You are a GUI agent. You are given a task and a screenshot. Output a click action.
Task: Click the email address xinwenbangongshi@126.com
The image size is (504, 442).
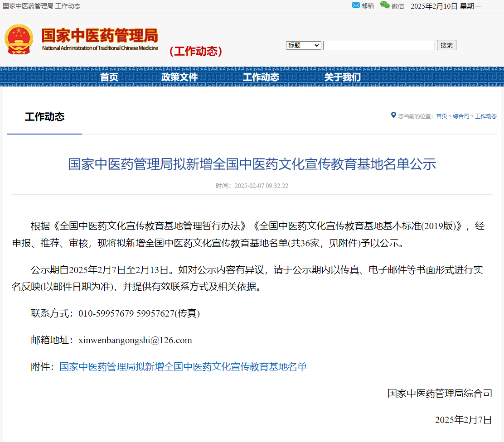[136, 340]
